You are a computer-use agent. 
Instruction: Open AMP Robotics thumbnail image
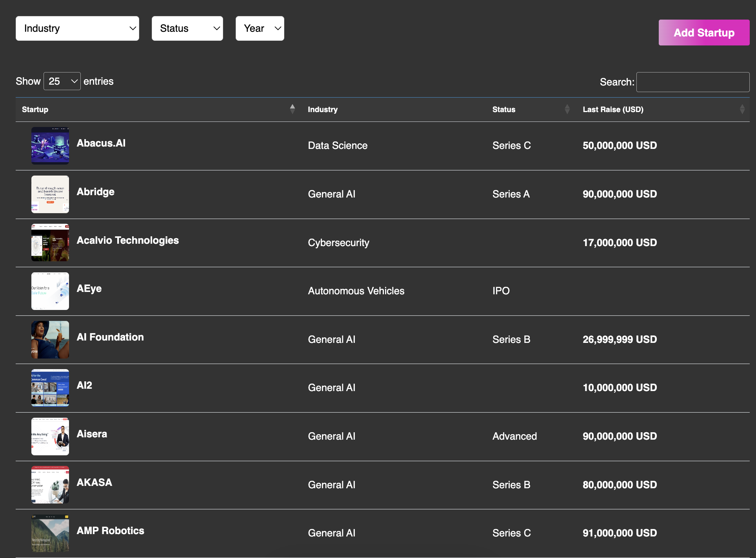(50, 533)
